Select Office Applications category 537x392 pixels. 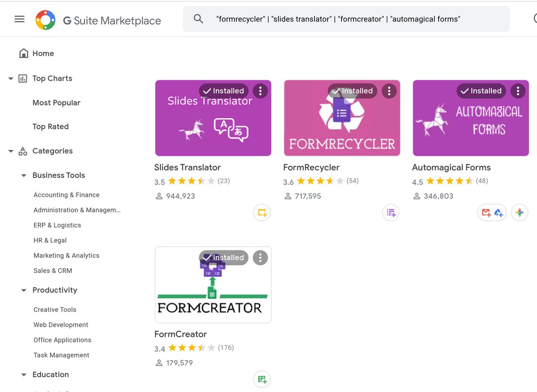click(62, 340)
